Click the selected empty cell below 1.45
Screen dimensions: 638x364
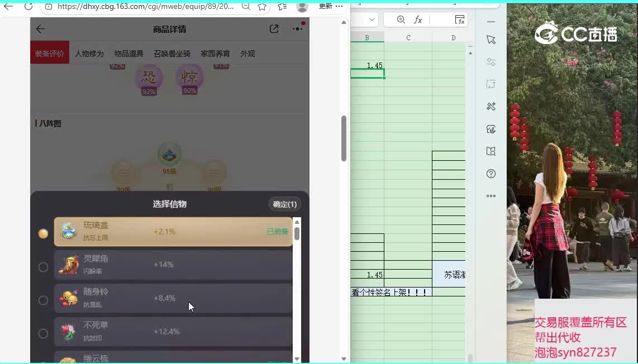(367, 74)
